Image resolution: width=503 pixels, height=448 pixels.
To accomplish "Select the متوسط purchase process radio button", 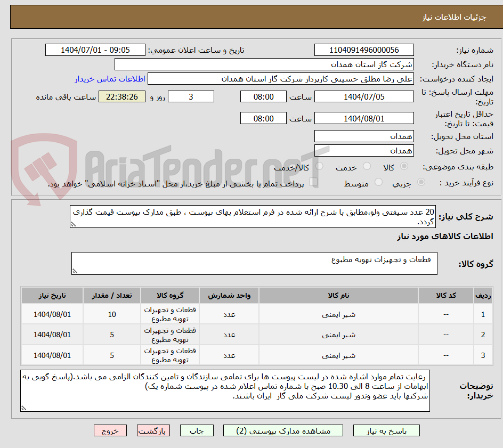I will (x=378, y=181).
